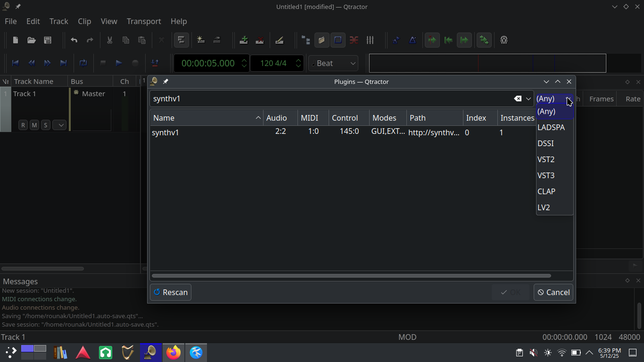Open the Transport menu

point(144,21)
